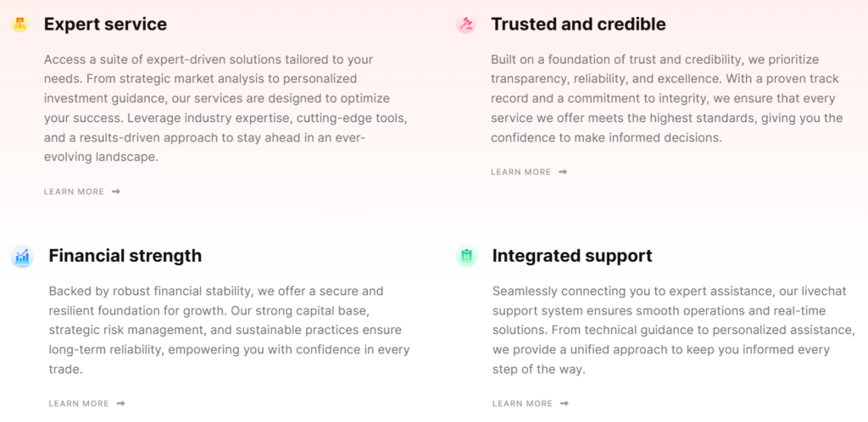Click the Trusted and credible description text
868x422 pixels.
tap(667, 98)
